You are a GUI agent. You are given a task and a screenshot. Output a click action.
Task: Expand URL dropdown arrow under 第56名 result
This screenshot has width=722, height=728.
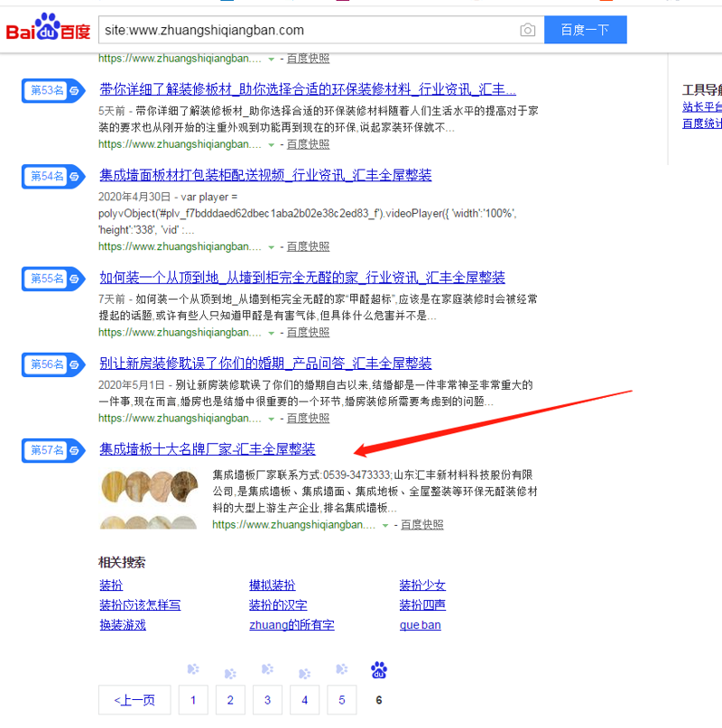[x=272, y=419]
